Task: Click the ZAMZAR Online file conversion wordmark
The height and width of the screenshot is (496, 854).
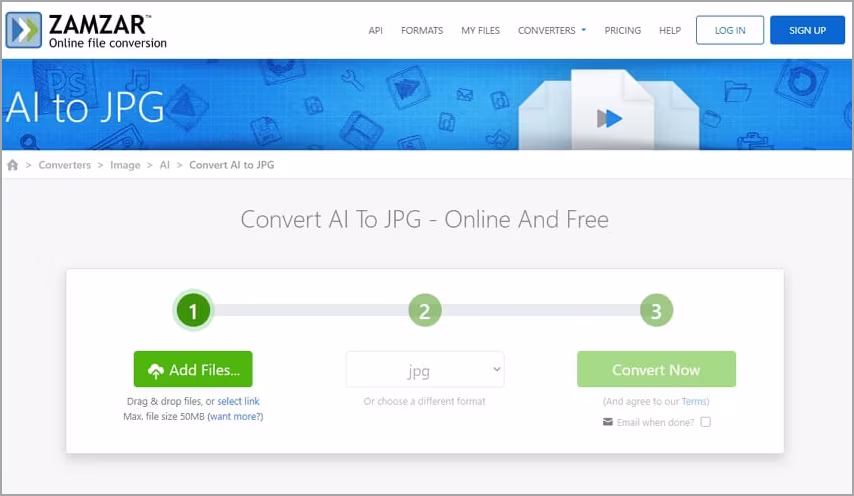Action: pyautogui.click(x=107, y=31)
